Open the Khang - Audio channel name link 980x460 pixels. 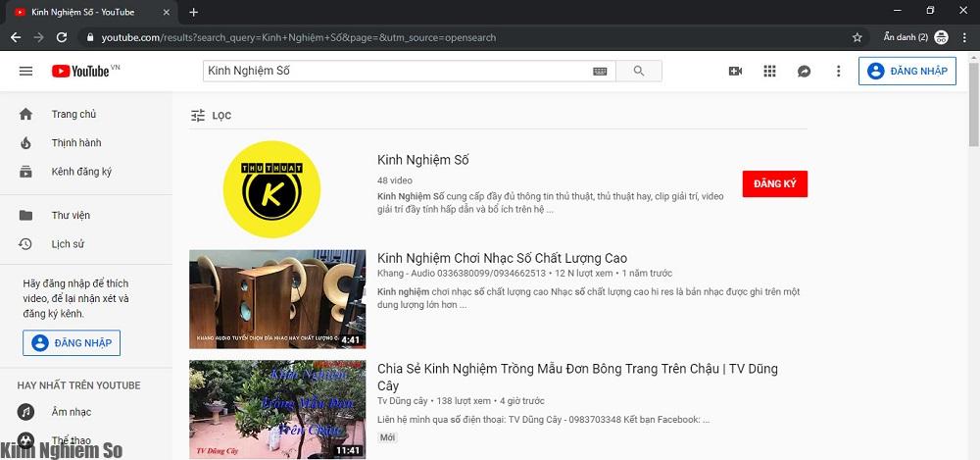point(462,274)
